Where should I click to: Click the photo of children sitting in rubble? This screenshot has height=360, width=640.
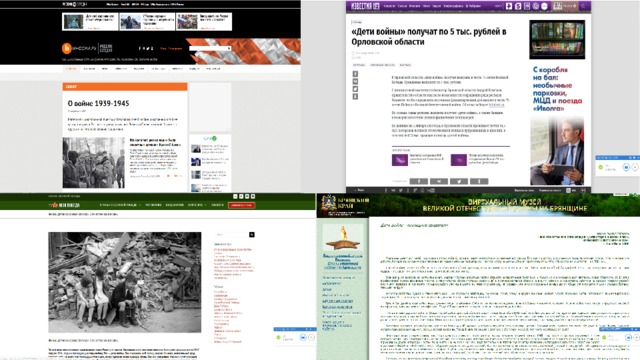(x=125, y=282)
